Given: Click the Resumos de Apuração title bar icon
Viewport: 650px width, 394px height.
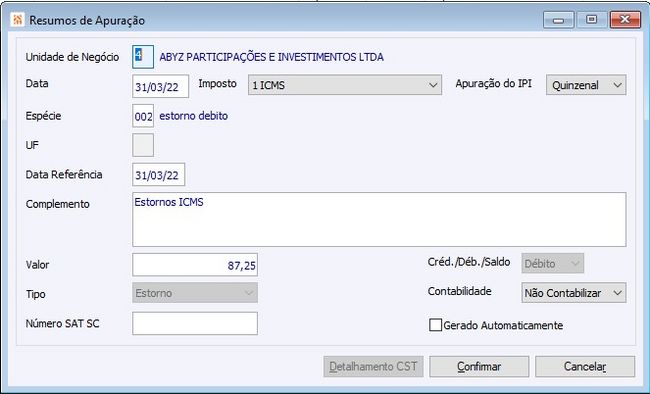Looking at the screenshot, I should click(17, 19).
